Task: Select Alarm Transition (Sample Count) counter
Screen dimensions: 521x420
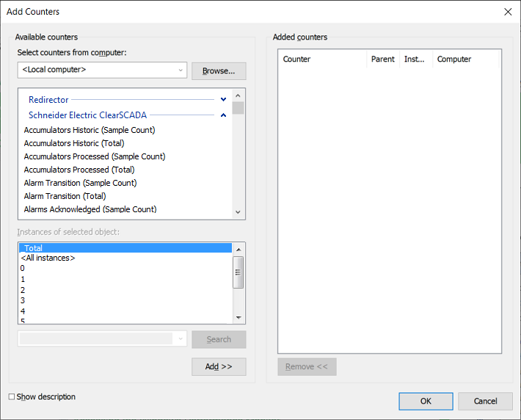Action: 81,183
